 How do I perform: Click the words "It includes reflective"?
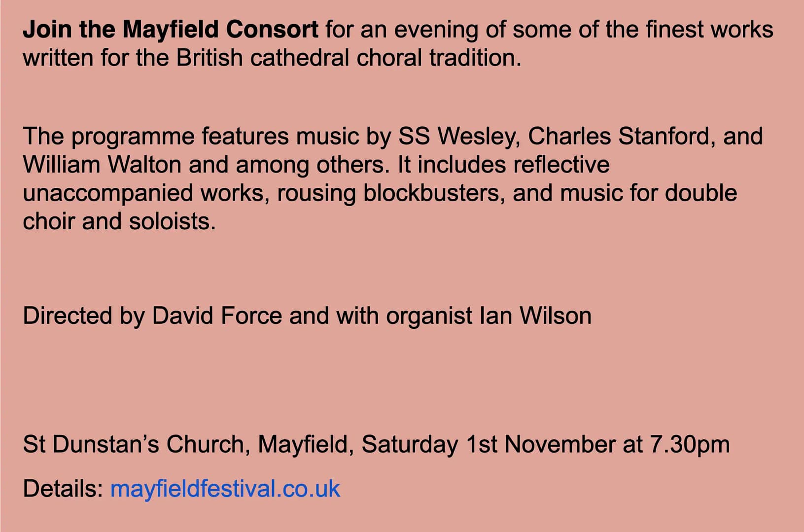tap(503, 165)
